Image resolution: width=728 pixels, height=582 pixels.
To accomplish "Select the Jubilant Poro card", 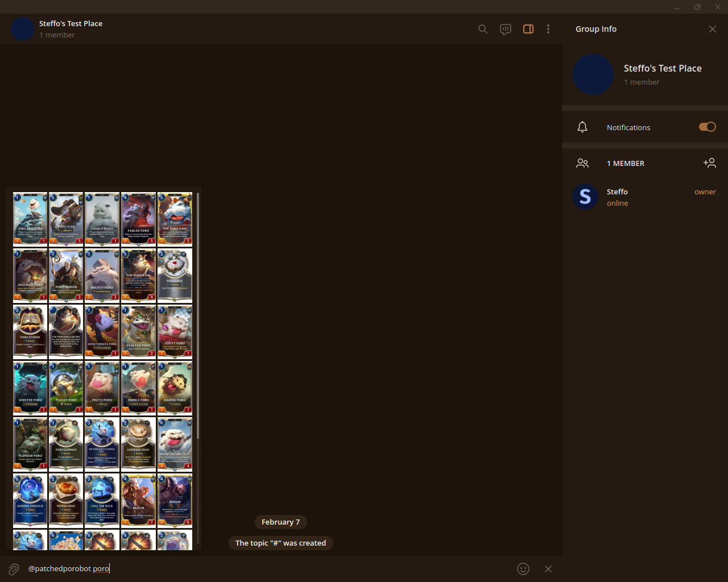I will 30,219.
